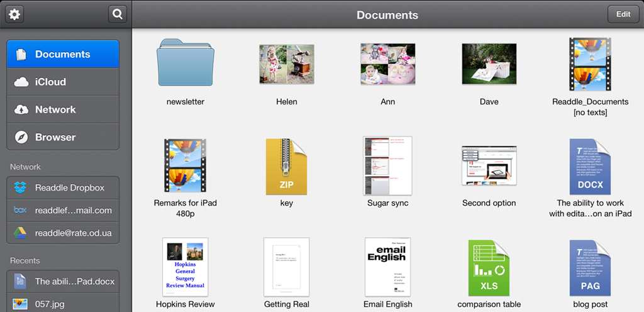Screen dimensions: 644x312
Task: Open the Remarks for iPad 480p video icon
Action: 186,165
